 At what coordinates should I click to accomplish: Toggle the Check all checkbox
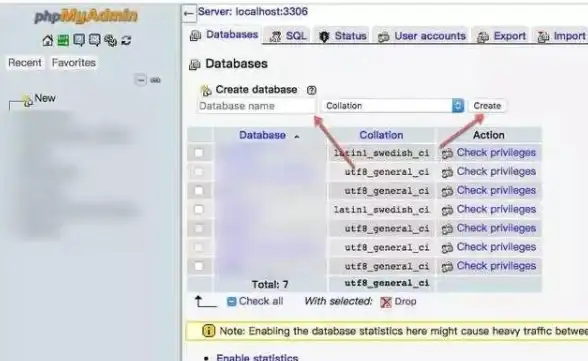point(232,301)
